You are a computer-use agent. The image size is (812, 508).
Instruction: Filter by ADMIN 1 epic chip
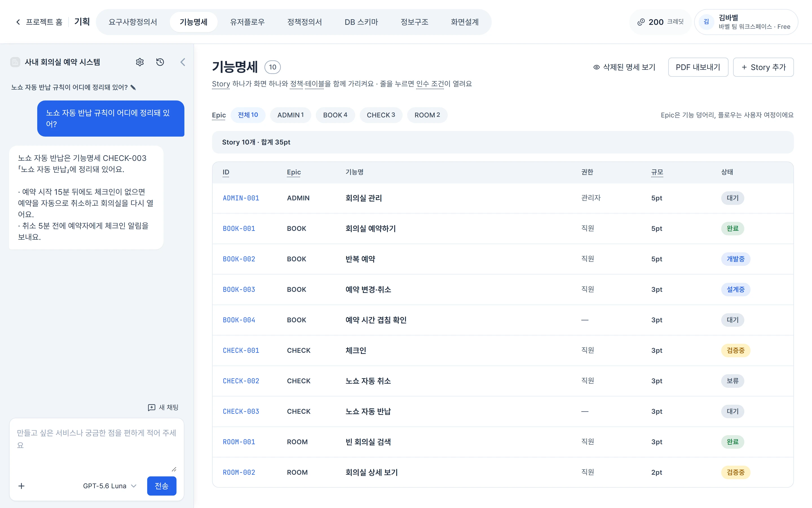291,115
